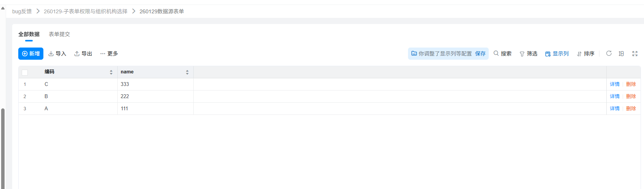Delete the row with 编码 A
The height and width of the screenshot is (189, 644).
(631, 108)
